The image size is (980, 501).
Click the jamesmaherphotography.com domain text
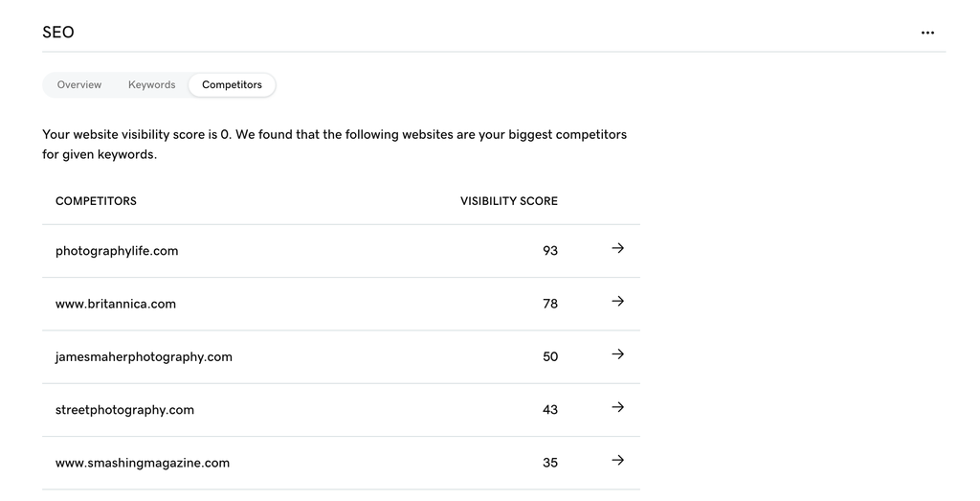click(144, 356)
